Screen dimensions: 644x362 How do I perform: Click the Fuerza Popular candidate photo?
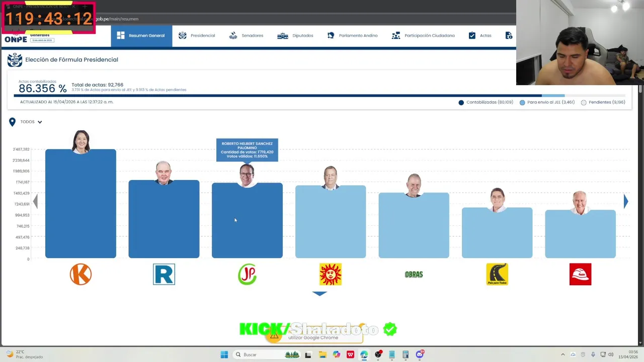pos(81,142)
